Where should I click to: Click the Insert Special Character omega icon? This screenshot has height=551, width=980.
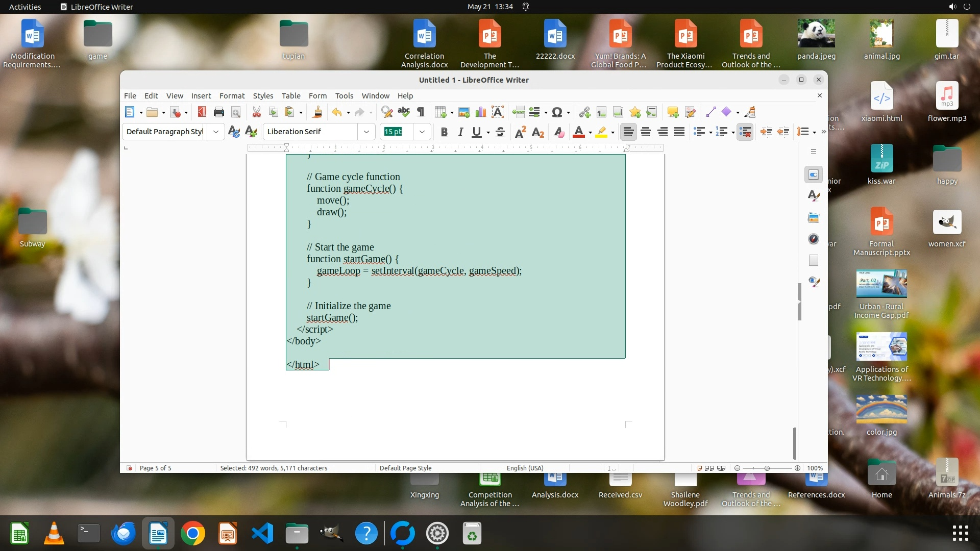[557, 112]
